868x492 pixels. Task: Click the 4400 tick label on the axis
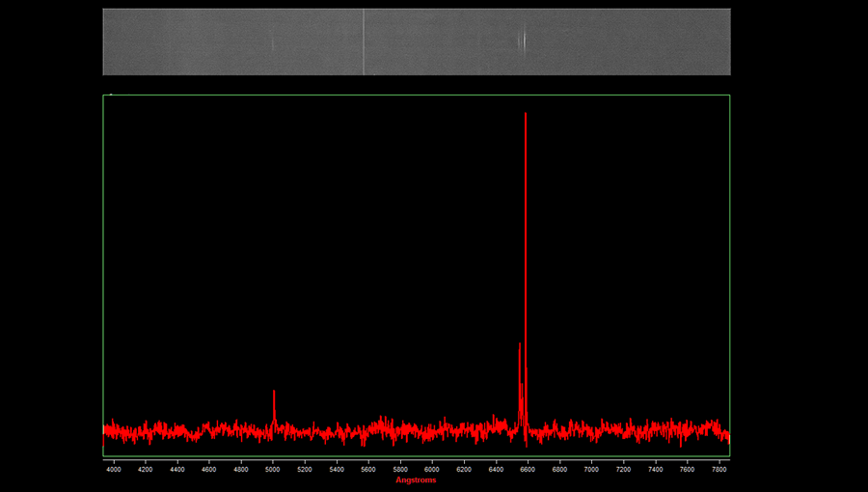pos(177,469)
